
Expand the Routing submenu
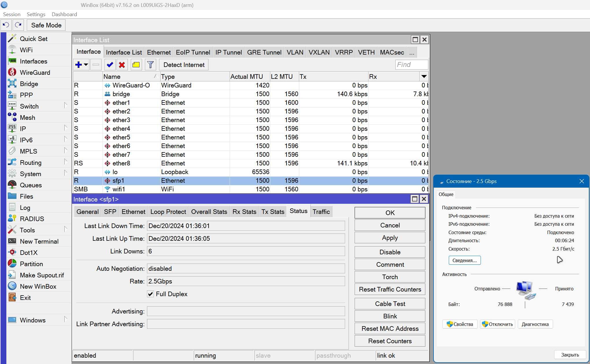point(66,162)
